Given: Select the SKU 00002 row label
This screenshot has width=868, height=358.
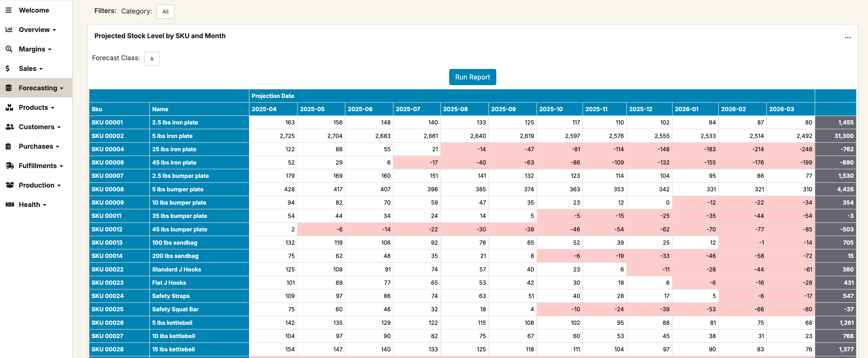Looking at the screenshot, I should (108, 136).
